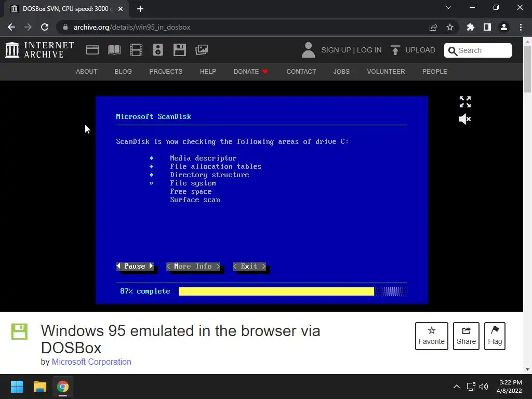Close the DOSBox SVN tab
The image size is (532, 399).
click(121, 9)
